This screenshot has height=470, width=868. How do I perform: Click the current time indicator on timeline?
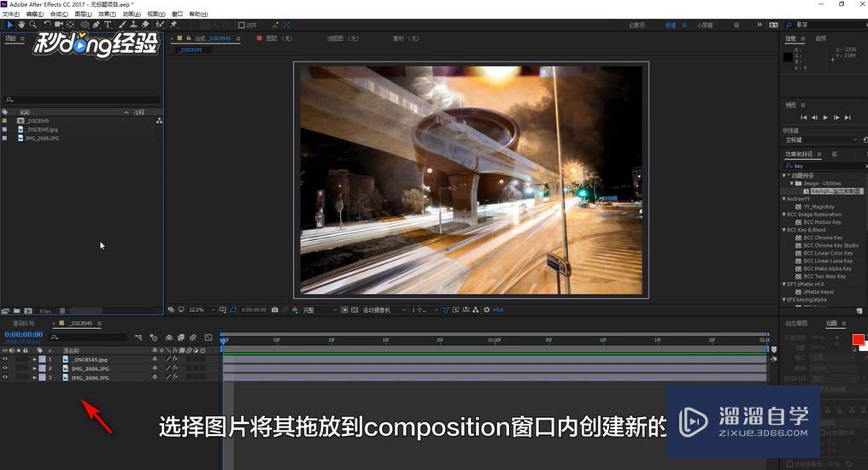pos(223,340)
